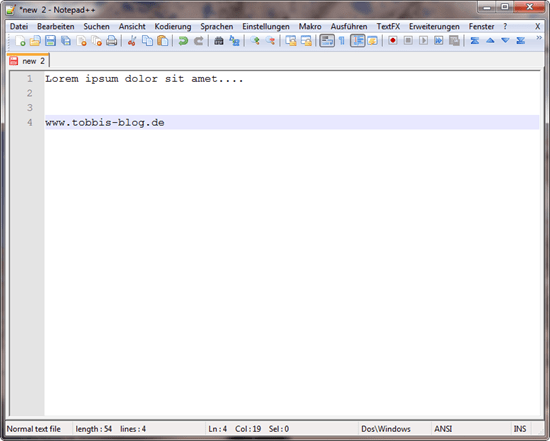The height and width of the screenshot is (441, 550).
Task: Open the Kodierung menu
Action: pos(173,27)
